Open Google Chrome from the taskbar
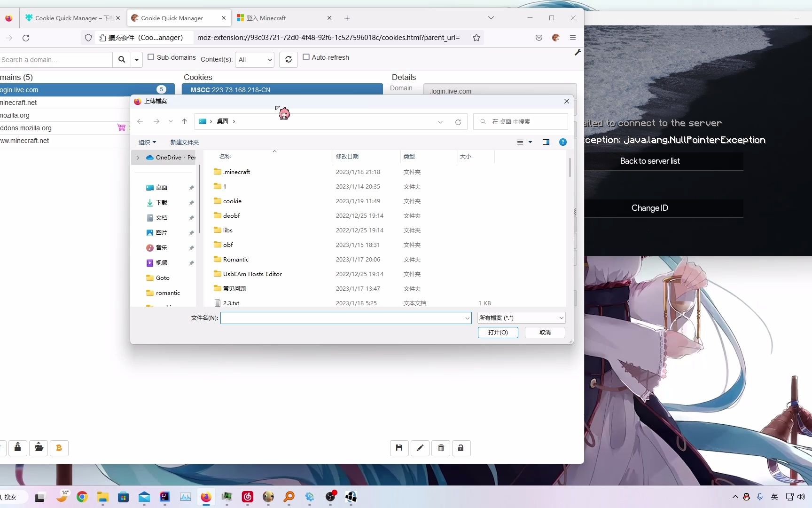Image resolution: width=812 pixels, height=508 pixels. coord(82,497)
